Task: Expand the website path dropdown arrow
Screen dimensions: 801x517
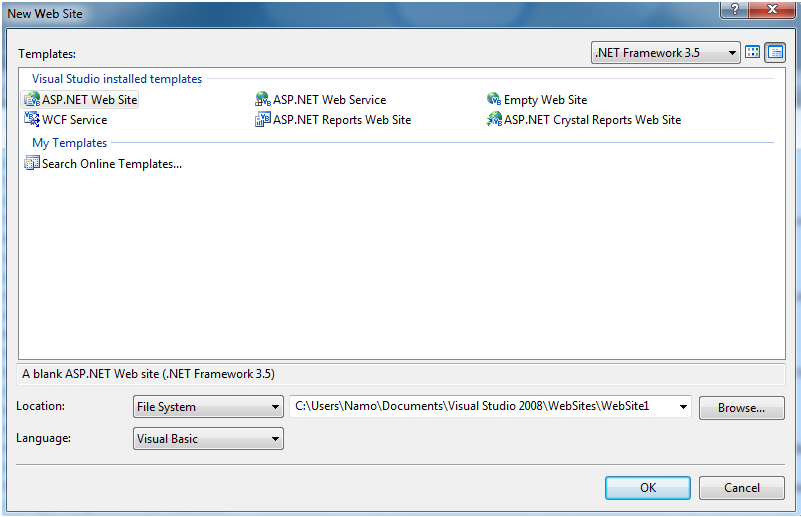Action: pos(683,407)
